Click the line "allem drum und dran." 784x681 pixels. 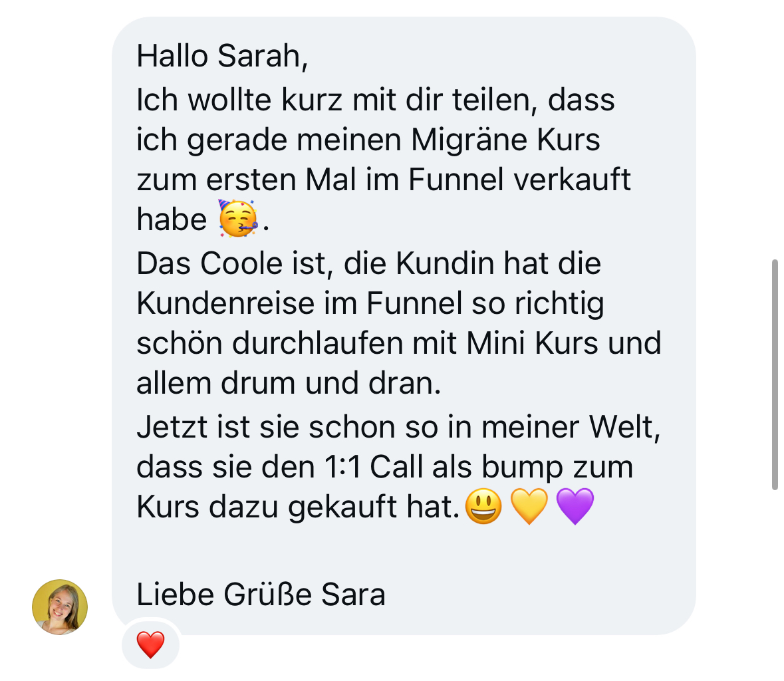[x=289, y=383]
